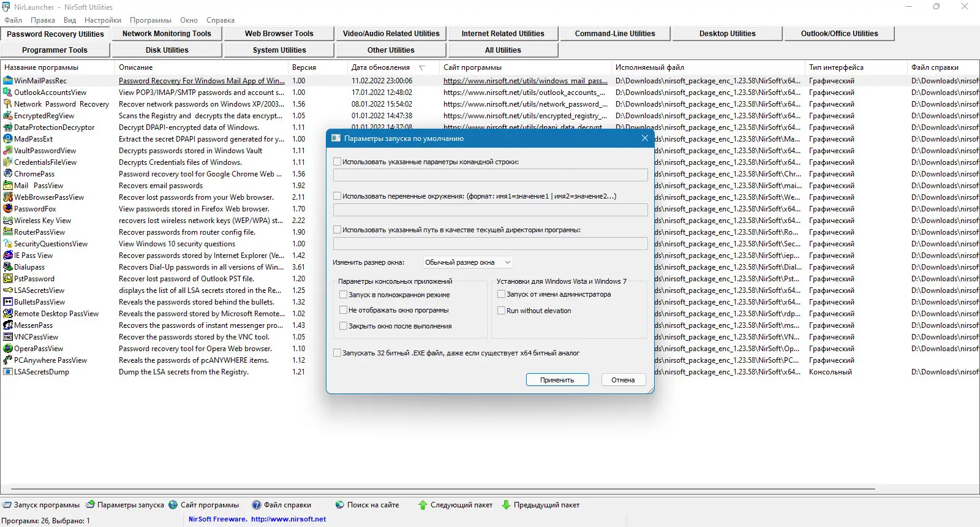Click the DataProtectionDecryptor icon
The image size is (980, 527).
pyautogui.click(x=8, y=127)
